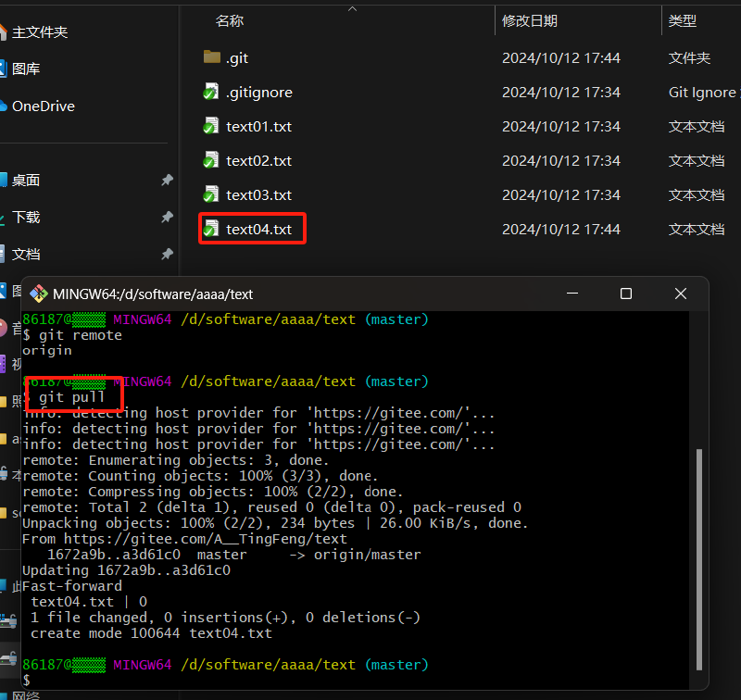The width and height of the screenshot is (741, 700).
Task: Go to 桌面 in quick access
Action: coord(26,180)
